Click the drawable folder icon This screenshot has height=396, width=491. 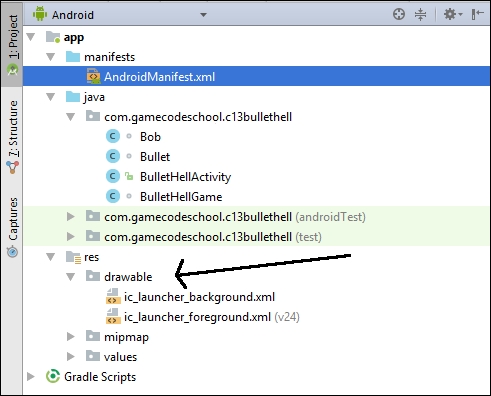coord(93,276)
